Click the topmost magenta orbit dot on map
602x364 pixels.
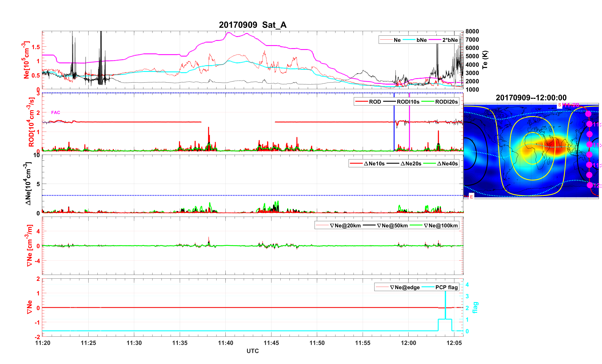click(588, 114)
